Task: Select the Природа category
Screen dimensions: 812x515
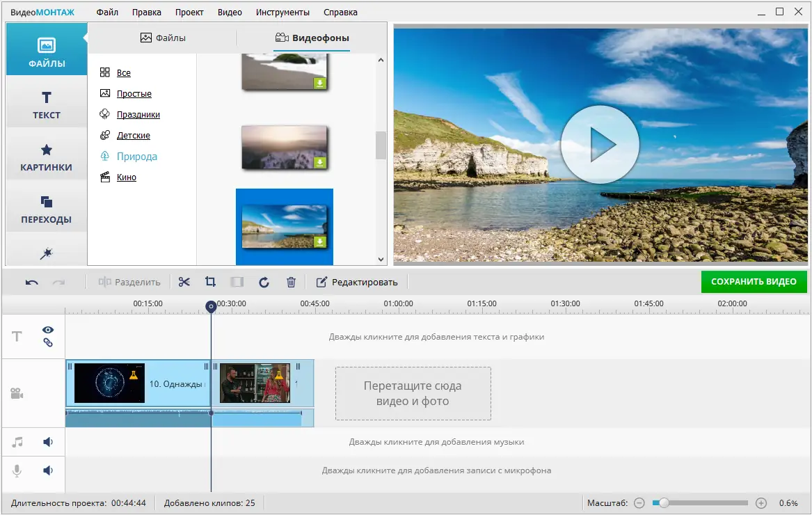Action: coord(136,157)
